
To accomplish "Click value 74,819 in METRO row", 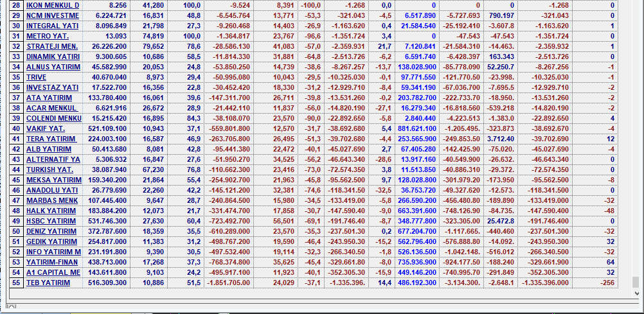I will (x=154, y=36).
